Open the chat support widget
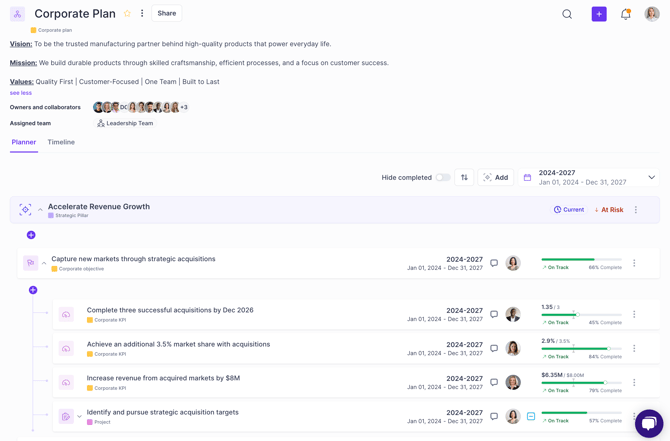This screenshot has width=670, height=441. pos(649,423)
